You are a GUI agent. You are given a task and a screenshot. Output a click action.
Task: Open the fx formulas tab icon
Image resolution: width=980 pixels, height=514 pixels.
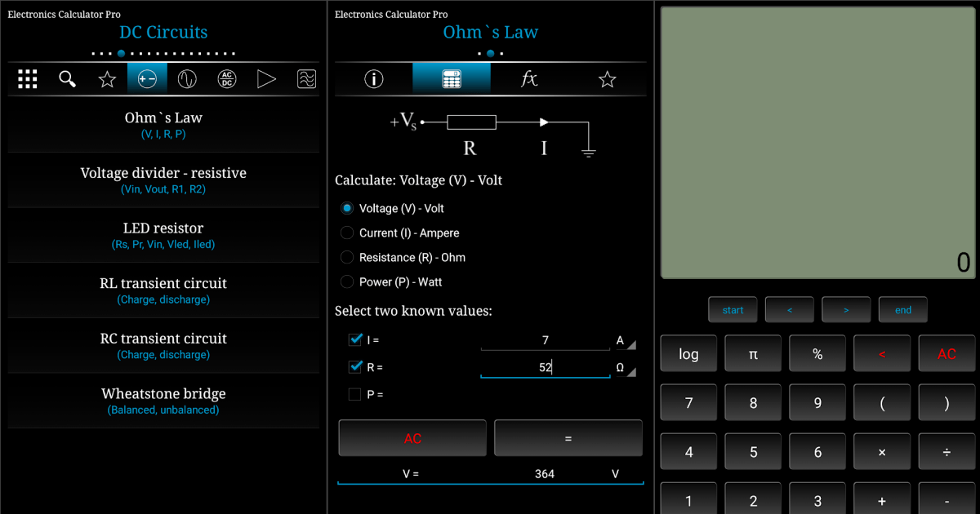[x=528, y=78]
